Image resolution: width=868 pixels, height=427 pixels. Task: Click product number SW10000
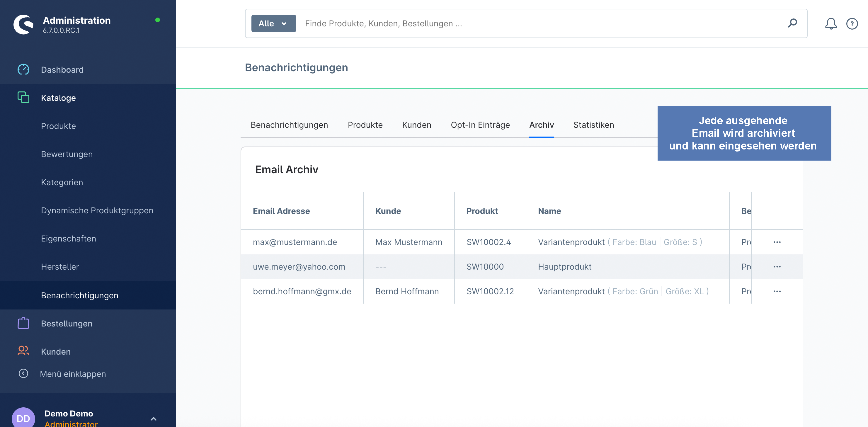coord(485,267)
